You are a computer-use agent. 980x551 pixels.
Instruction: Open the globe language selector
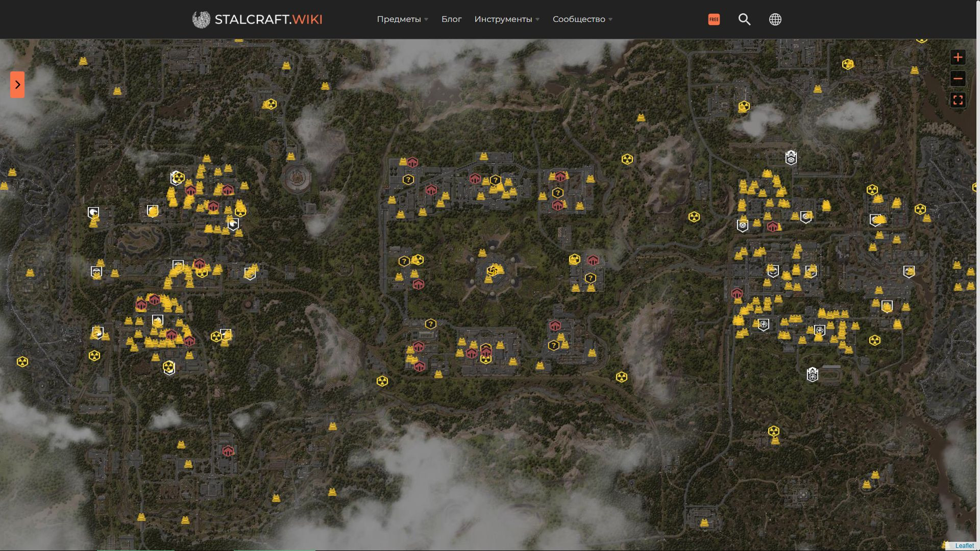tap(775, 19)
